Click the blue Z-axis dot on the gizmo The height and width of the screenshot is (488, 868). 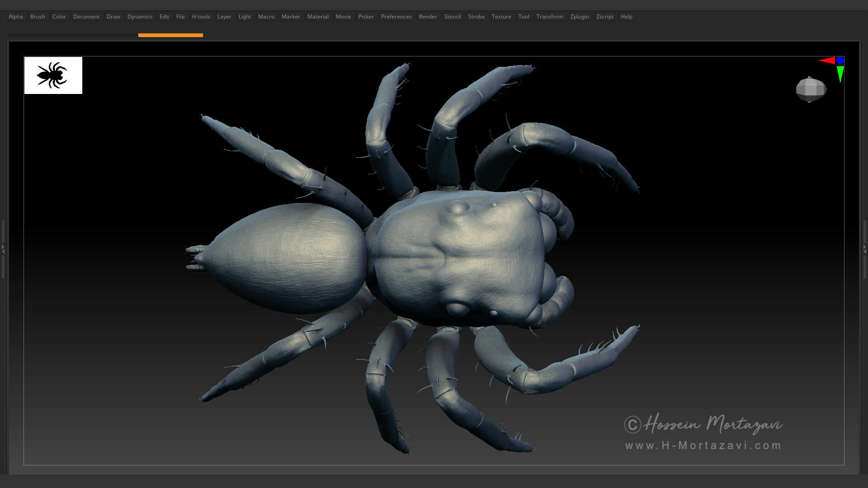point(840,60)
